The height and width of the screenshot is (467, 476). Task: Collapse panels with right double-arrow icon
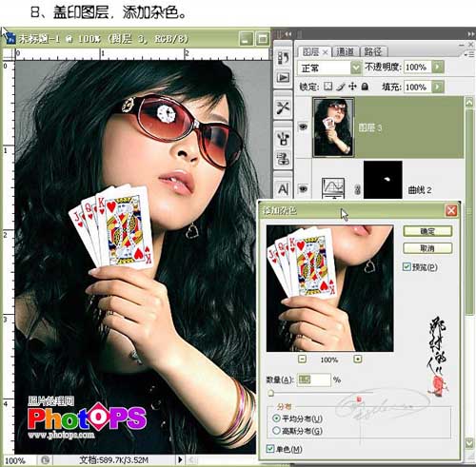(471, 34)
